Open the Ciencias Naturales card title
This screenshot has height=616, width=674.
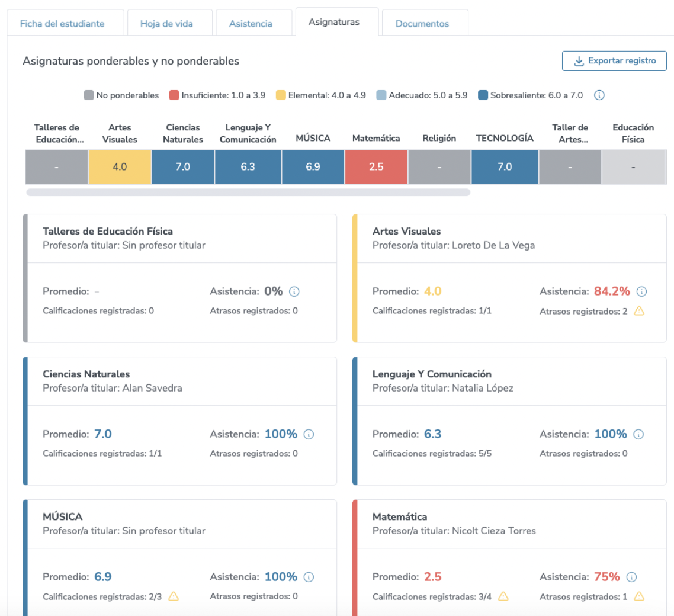[86, 374]
